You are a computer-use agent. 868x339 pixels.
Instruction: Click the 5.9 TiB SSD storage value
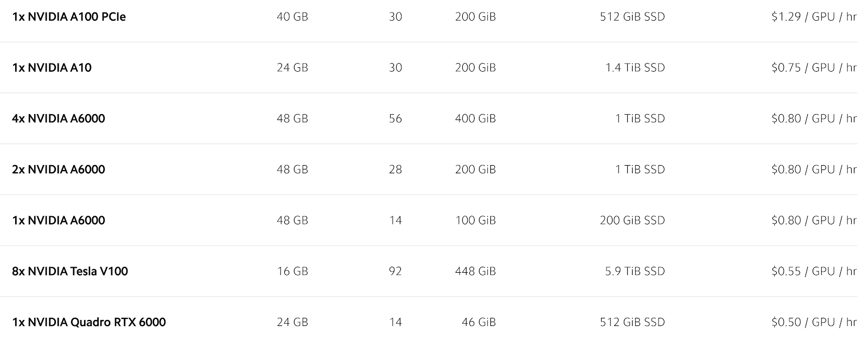coord(635,271)
